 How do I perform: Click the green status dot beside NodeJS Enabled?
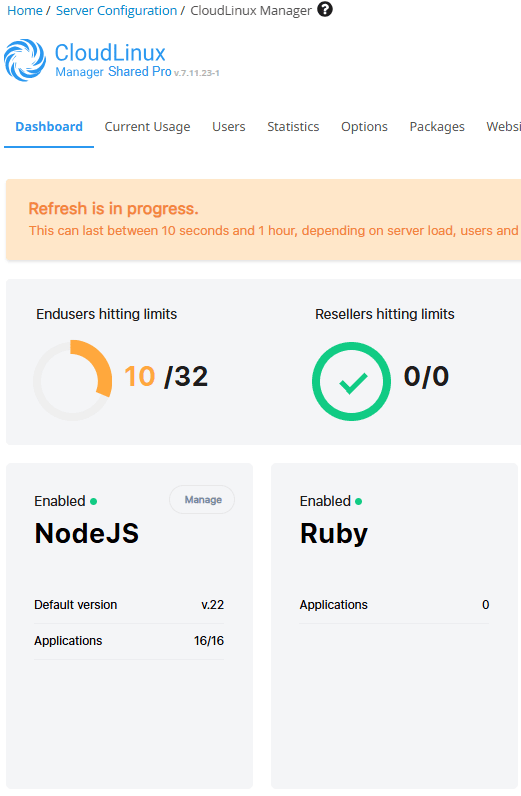[93, 502]
